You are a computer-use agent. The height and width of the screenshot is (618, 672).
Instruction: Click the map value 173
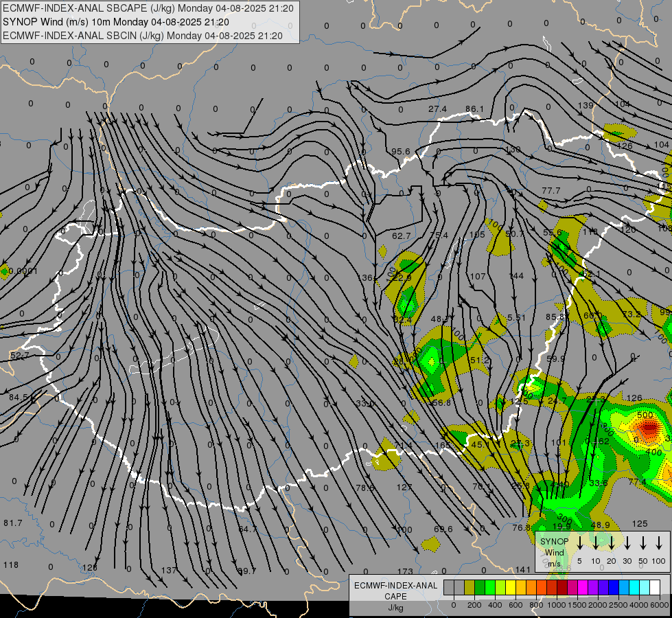[405, 572]
